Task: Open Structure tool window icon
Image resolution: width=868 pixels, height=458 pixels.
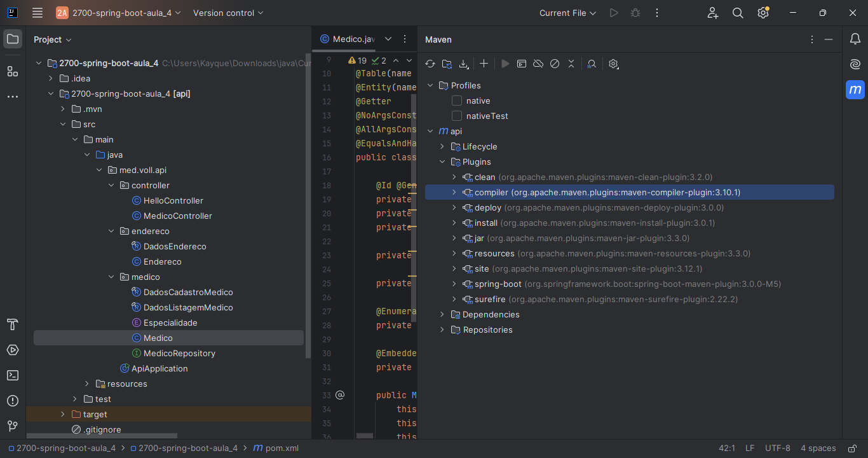Action: pos(13,71)
